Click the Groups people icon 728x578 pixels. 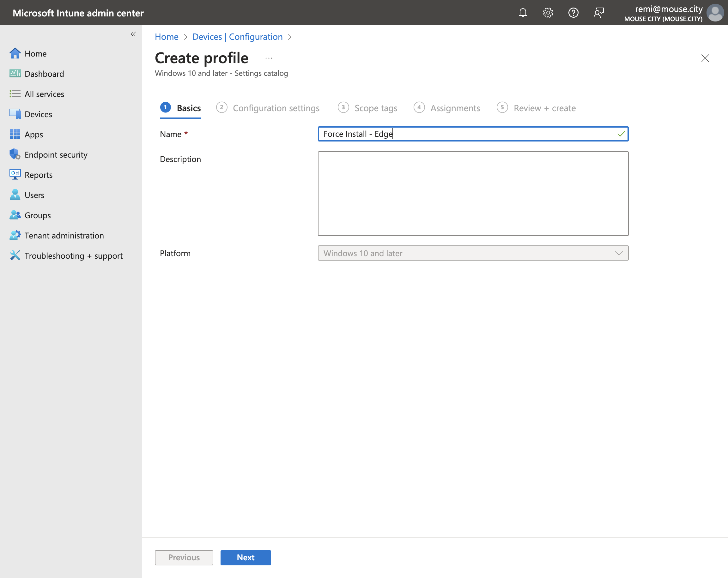click(x=15, y=215)
